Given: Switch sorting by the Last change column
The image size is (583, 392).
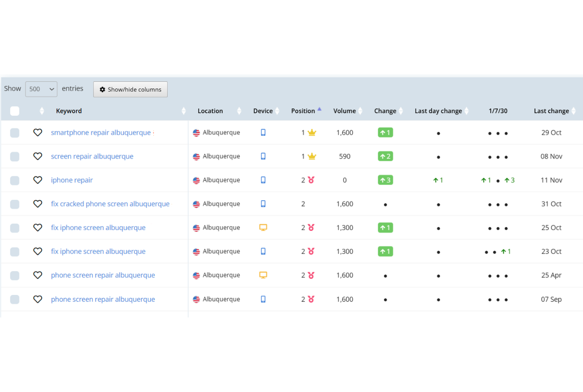Looking at the screenshot, I should (572, 110).
